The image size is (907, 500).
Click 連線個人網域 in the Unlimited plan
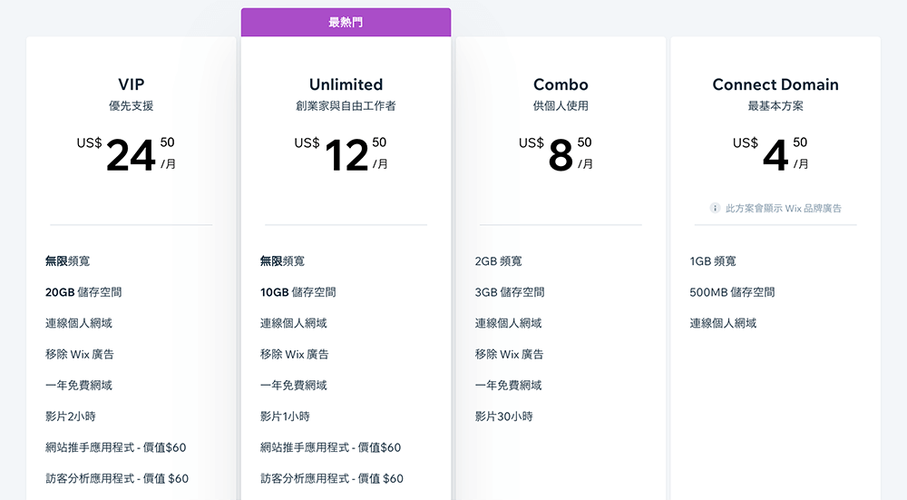tap(293, 323)
